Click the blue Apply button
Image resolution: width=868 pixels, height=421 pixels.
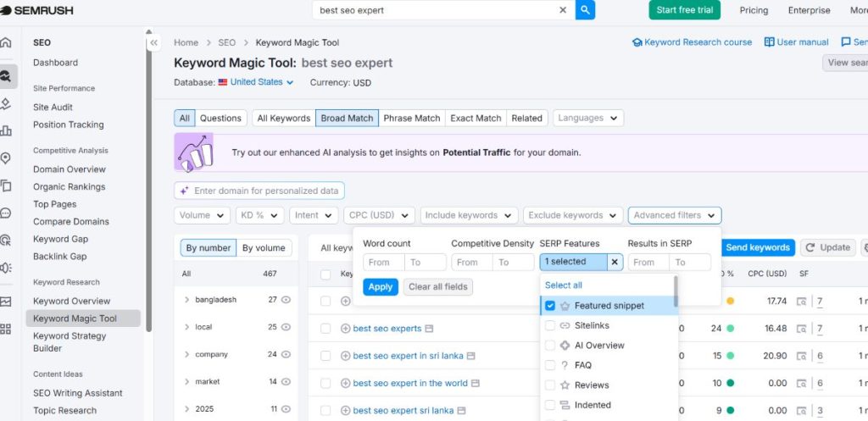coord(381,286)
